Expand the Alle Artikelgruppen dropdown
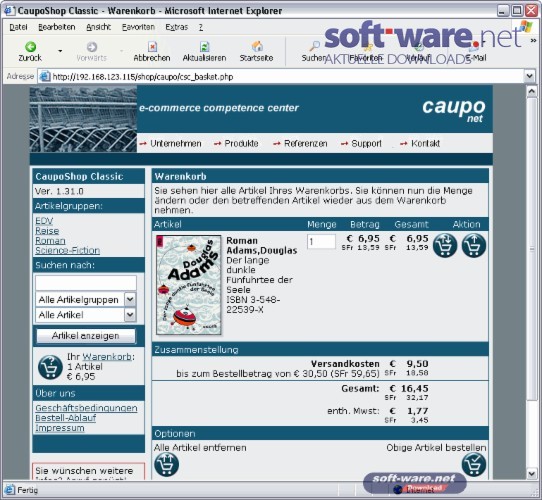The height and width of the screenshot is (500, 542). tap(130, 299)
